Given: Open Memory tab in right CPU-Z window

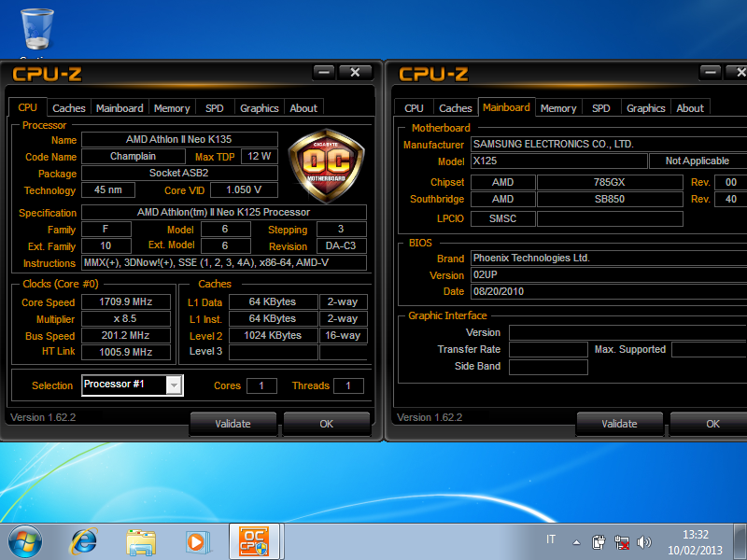Looking at the screenshot, I should [558, 108].
